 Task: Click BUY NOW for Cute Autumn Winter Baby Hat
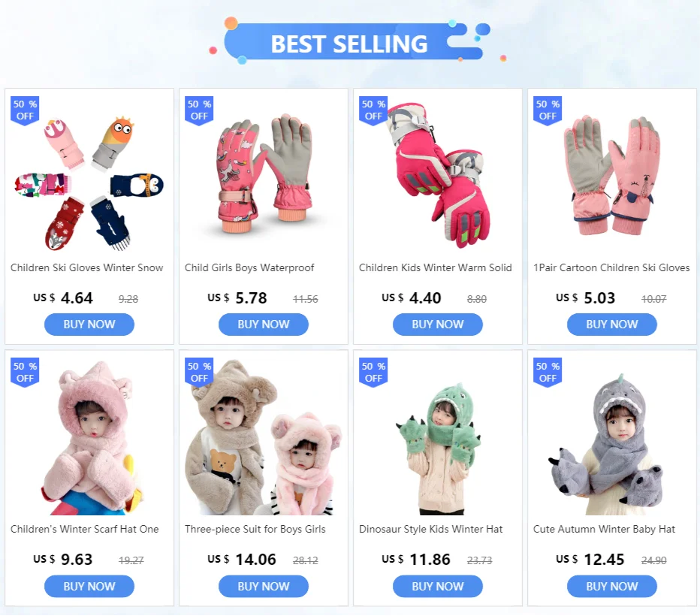click(x=611, y=586)
